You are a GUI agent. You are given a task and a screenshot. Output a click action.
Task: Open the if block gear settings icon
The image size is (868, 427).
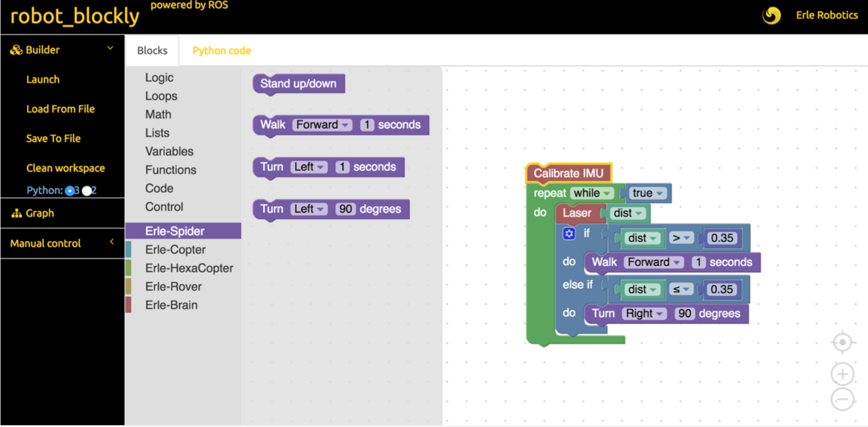coord(569,234)
